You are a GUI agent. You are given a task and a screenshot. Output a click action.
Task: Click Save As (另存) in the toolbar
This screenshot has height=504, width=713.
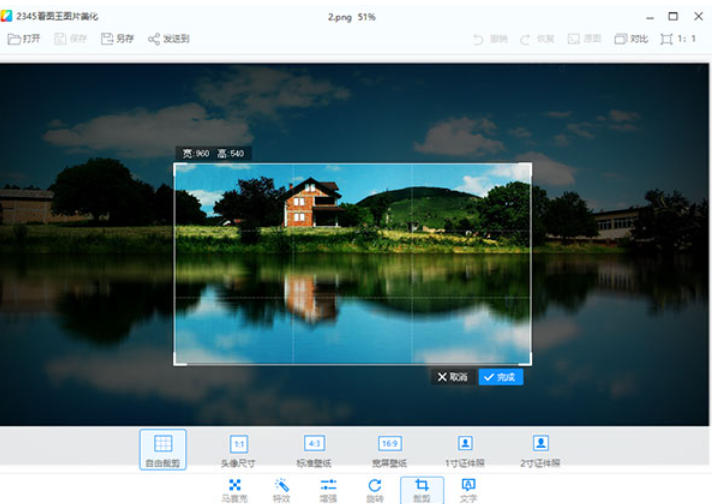[117, 39]
